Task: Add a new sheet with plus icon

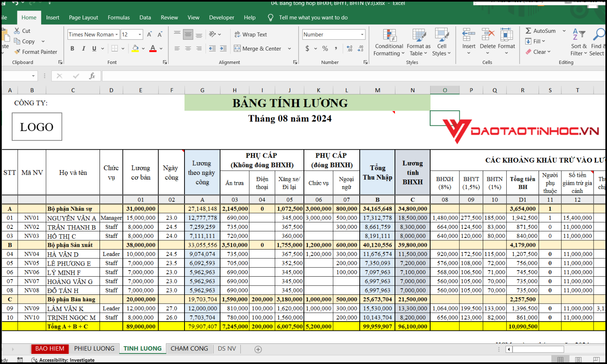Action: pos(258,349)
